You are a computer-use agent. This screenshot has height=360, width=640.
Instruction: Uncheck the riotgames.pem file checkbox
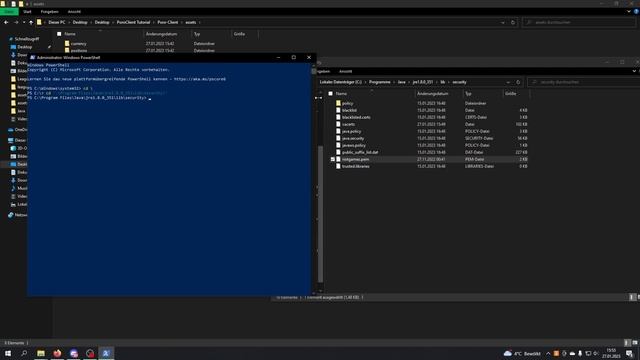(x=333, y=160)
